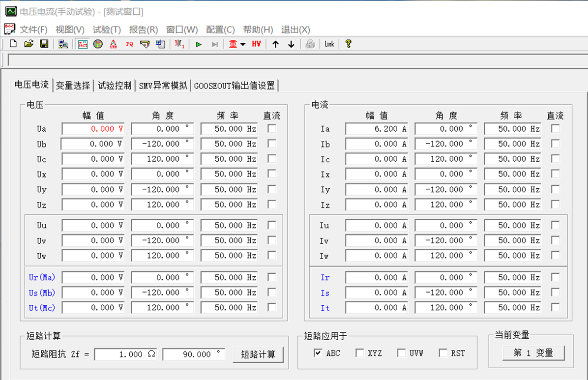Enable the 直流 checkbox for Ub
Screen dimensions: 588x380
[x=272, y=144]
